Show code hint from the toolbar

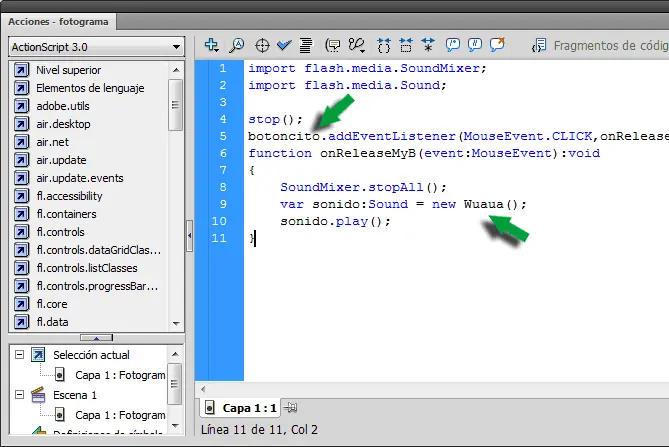pyautogui.click(x=333, y=45)
